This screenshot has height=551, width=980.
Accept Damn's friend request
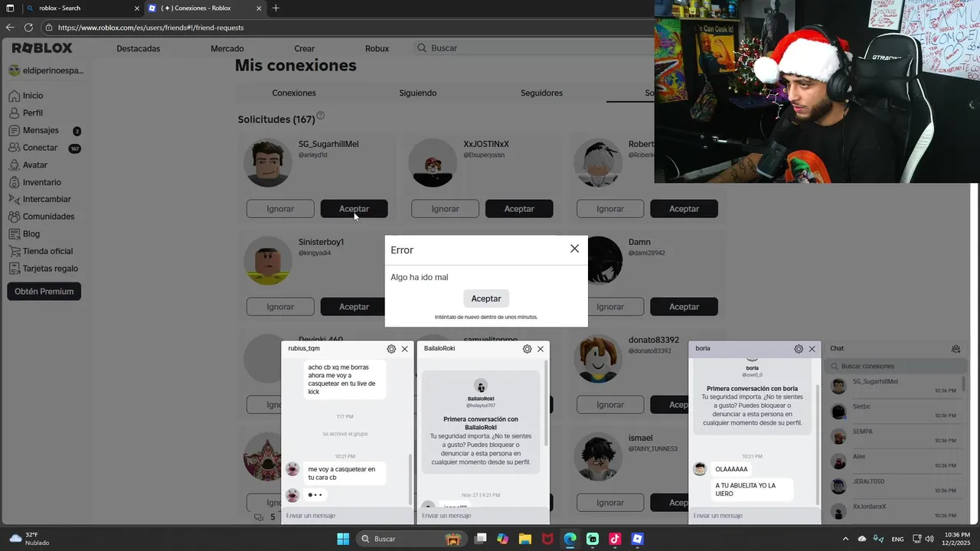tap(684, 307)
